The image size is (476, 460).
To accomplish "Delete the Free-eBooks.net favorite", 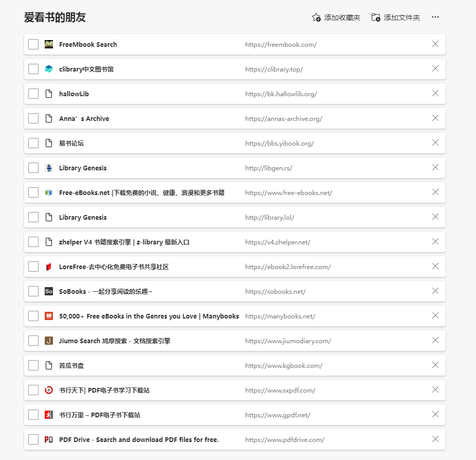I will click(435, 192).
